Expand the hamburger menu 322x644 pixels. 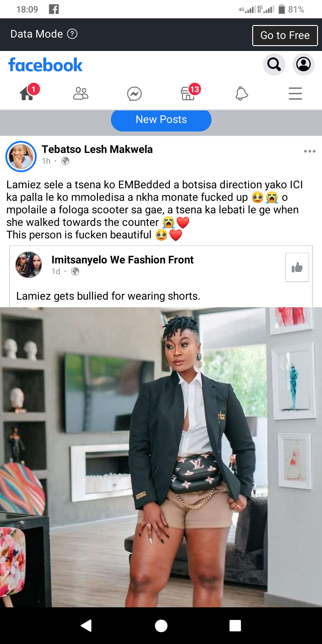[295, 93]
